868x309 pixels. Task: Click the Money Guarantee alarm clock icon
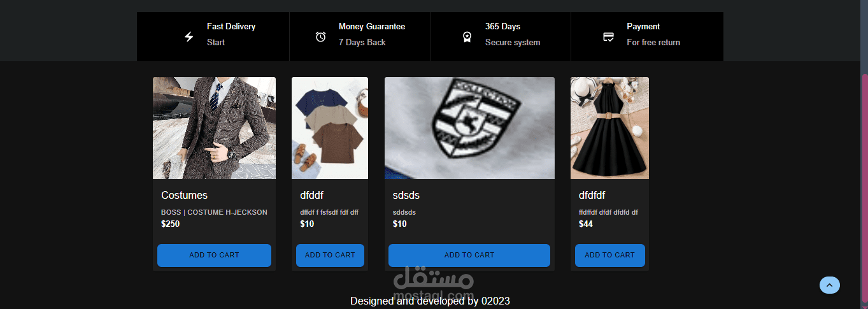(321, 37)
